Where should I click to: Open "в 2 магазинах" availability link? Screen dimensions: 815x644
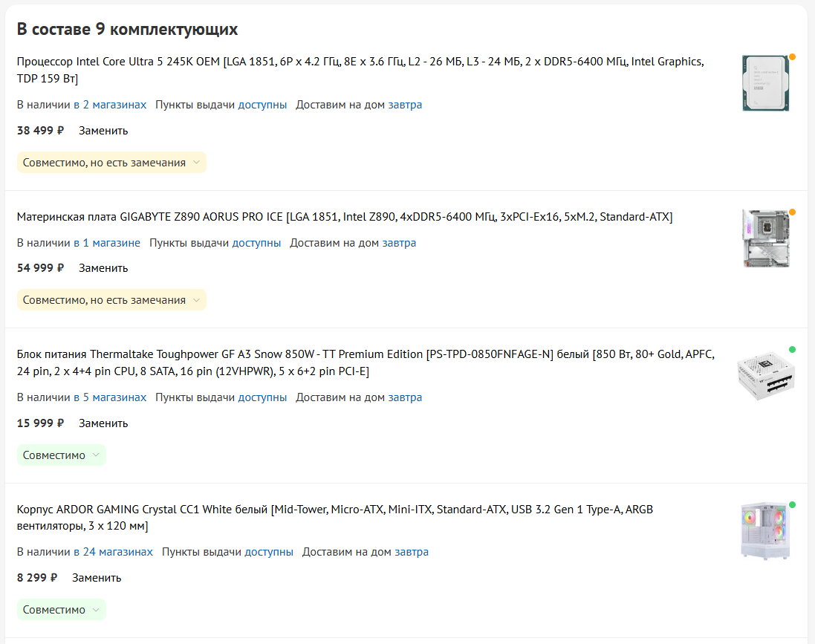pyautogui.click(x=110, y=105)
